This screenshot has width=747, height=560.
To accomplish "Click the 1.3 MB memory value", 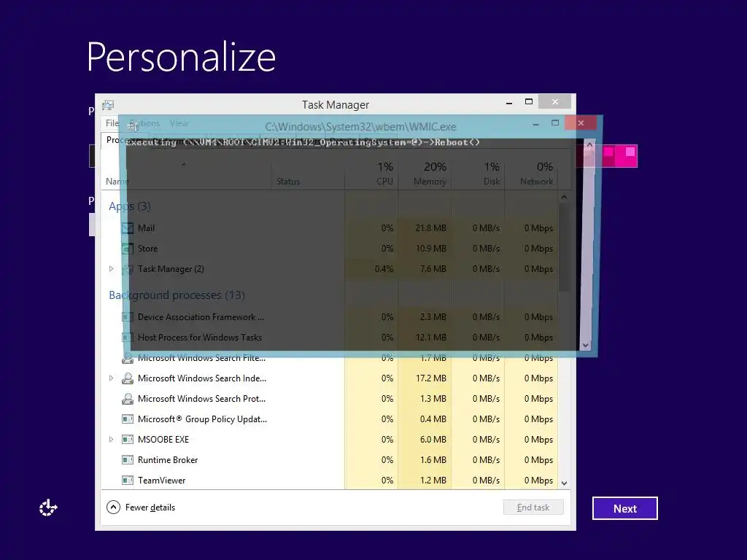I will [x=433, y=399].
